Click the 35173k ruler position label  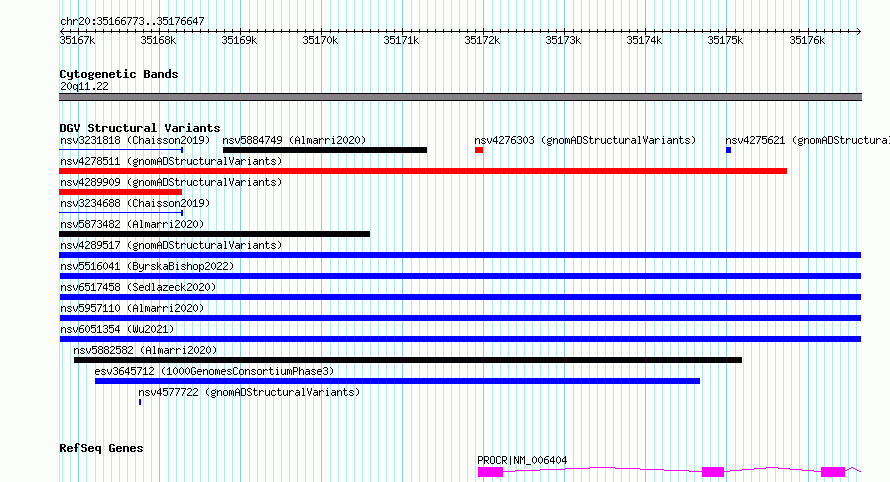coord(564,40)
